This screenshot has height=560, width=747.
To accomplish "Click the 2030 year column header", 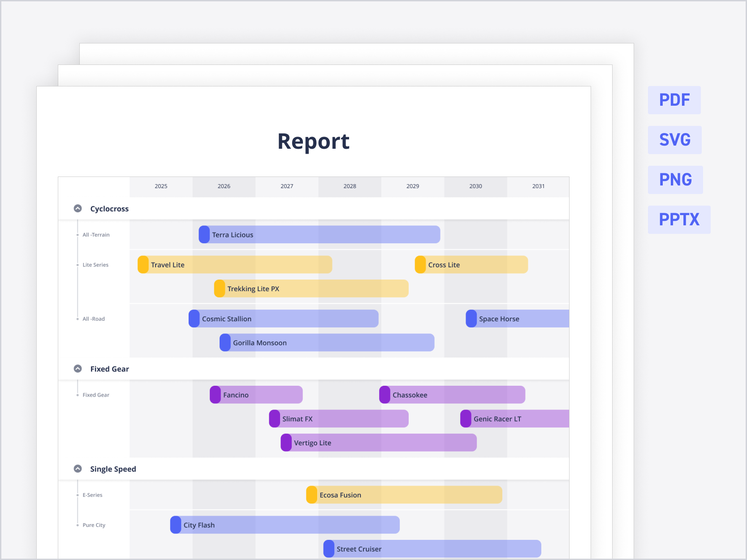I will pyautogui.click(x=476, y=186).
